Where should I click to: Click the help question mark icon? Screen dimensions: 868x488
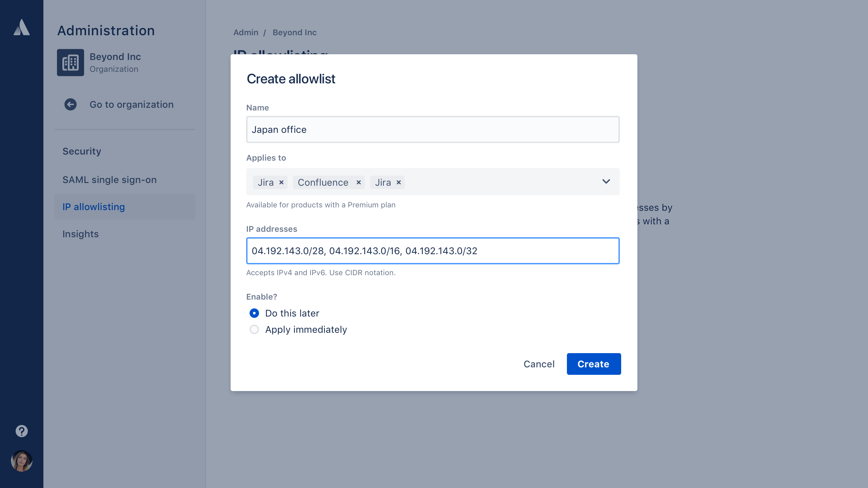coord(21,431)
